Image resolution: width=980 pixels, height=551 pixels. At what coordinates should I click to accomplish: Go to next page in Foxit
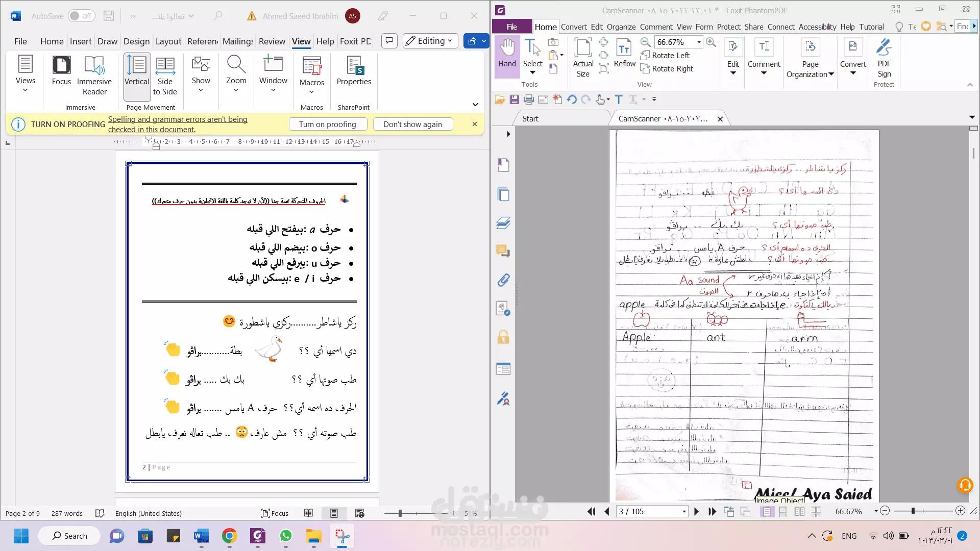click(x=696, y=511)
